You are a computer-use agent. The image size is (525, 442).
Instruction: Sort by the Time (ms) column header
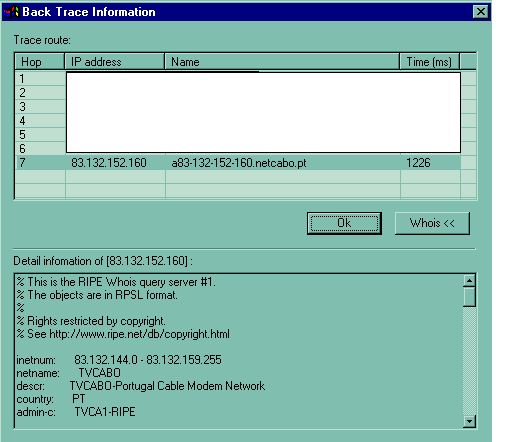(430, 62)
